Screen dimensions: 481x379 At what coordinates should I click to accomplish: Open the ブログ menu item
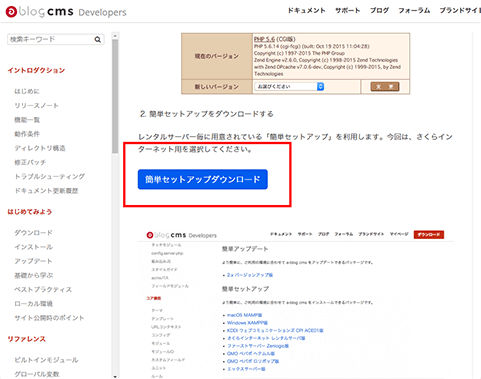379,10
